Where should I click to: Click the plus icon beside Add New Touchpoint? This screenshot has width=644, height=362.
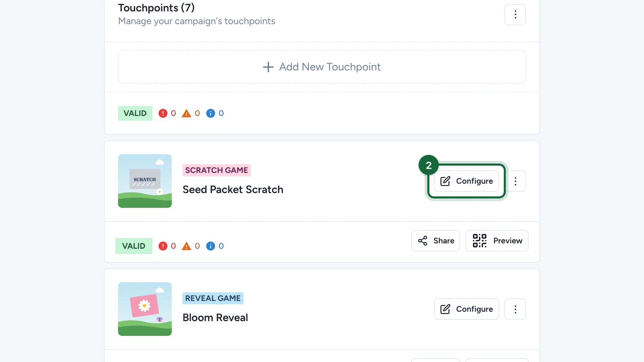268,67
